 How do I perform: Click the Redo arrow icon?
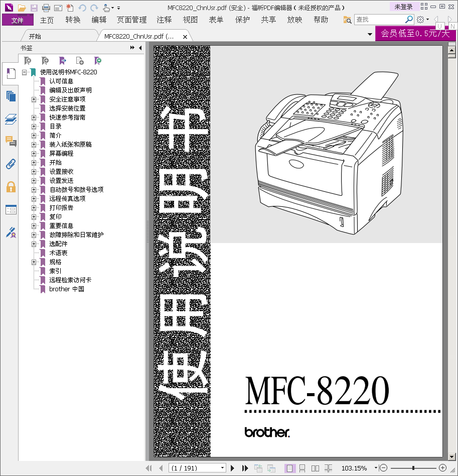click(x=94, y=8)
